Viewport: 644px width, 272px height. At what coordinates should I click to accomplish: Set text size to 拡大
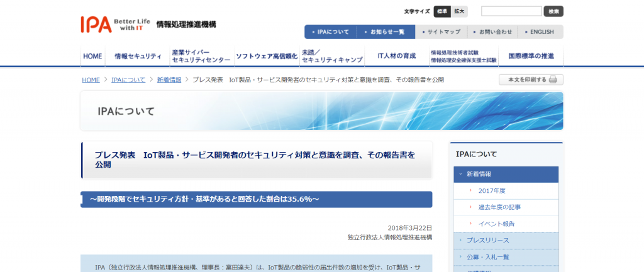[x=459, y=11]
